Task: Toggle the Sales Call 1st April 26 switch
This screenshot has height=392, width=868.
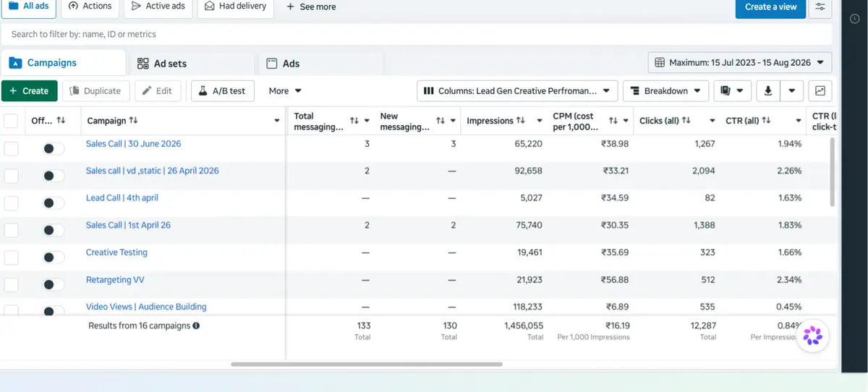Action: point(54,230)
